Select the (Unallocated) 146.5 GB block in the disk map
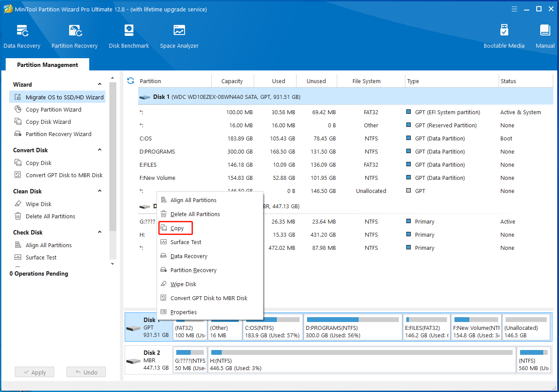Screen dimensions: 559x392 coord(526,327)
